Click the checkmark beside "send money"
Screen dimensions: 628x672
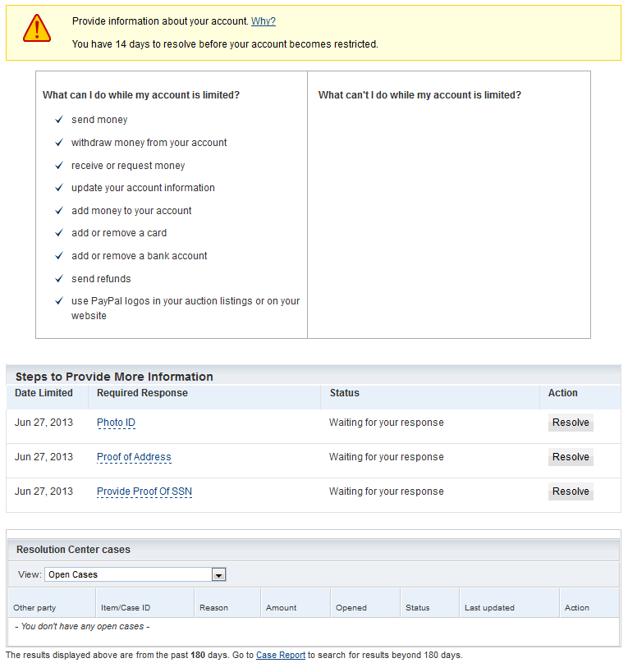pyautogui.click(x=59, y=120)
